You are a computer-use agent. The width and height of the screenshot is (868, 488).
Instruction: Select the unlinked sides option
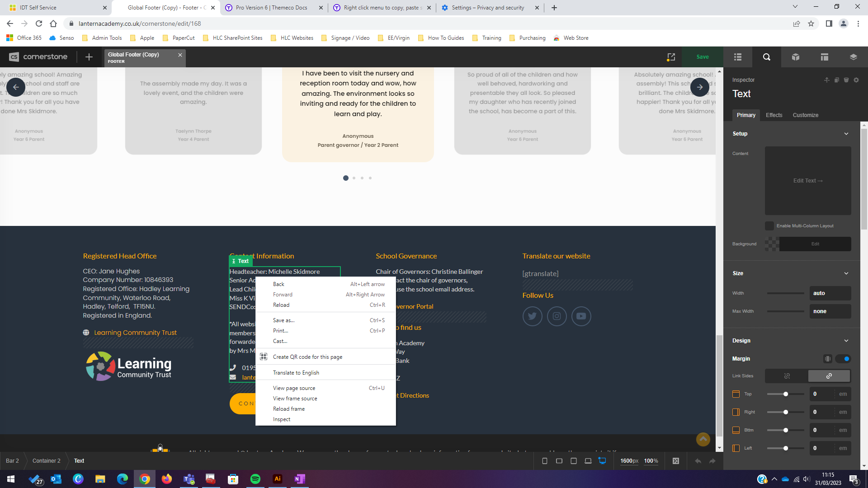787,376
